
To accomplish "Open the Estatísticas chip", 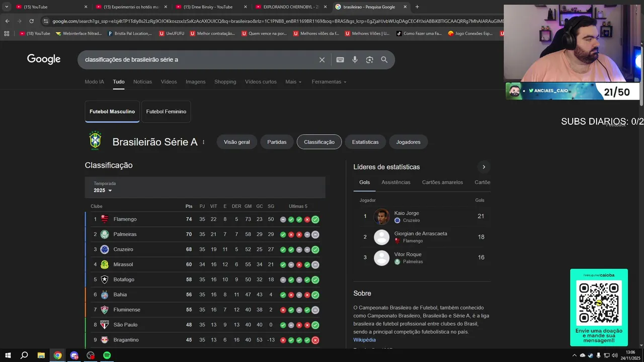I will [x=365, y=142].
